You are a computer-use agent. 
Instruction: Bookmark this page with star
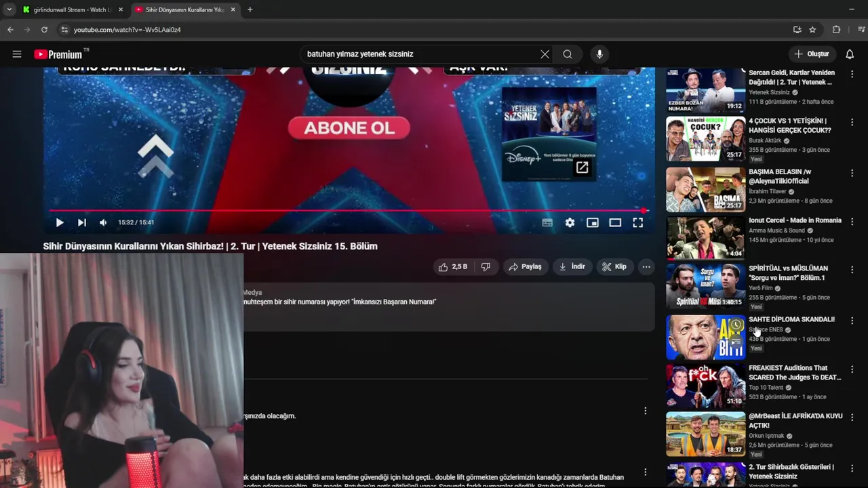coord(812,30)
